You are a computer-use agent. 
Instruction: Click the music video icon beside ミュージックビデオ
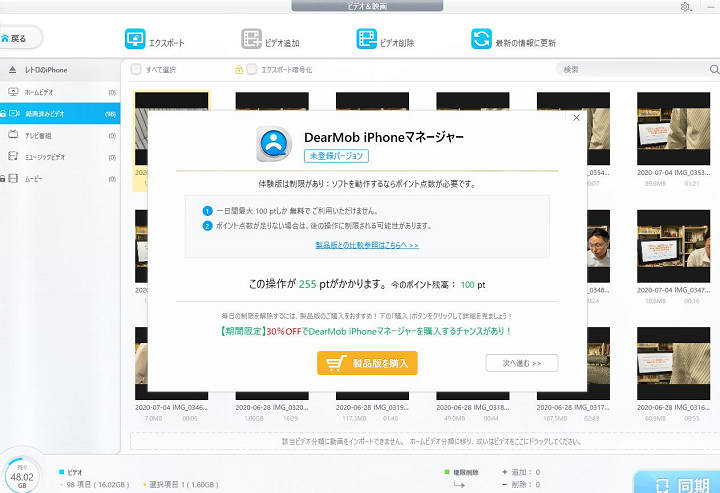click(x=13, y=157)
